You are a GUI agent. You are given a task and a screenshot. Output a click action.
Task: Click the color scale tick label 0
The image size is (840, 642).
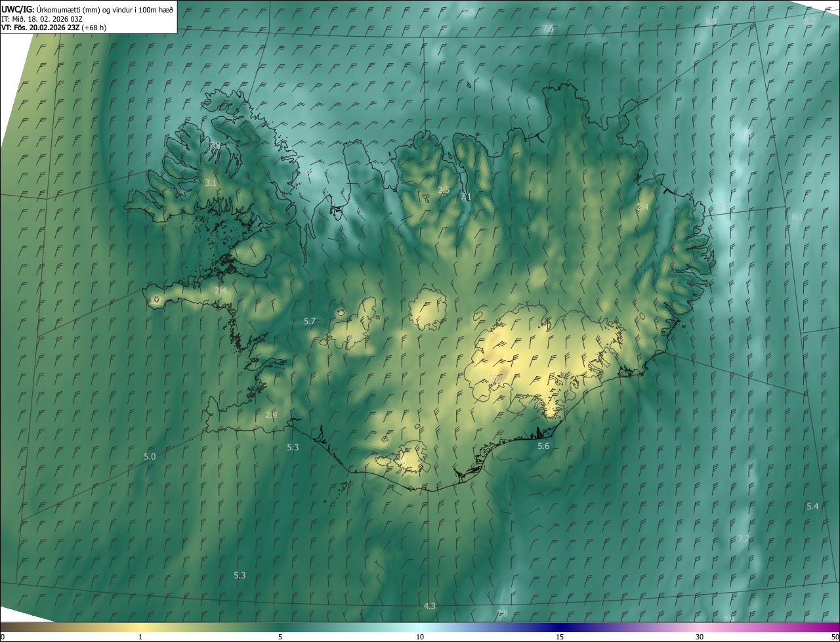pyautogui.click(x=2, y=637)
